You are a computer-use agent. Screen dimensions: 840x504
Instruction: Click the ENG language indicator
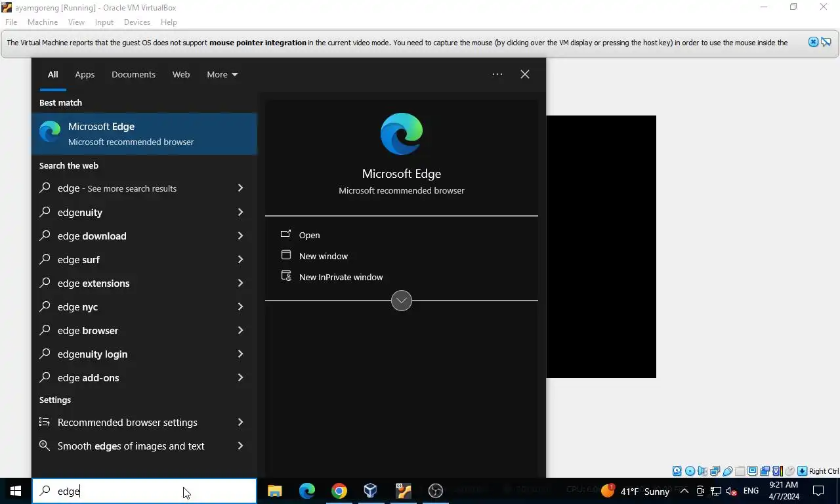pos(751,491)
